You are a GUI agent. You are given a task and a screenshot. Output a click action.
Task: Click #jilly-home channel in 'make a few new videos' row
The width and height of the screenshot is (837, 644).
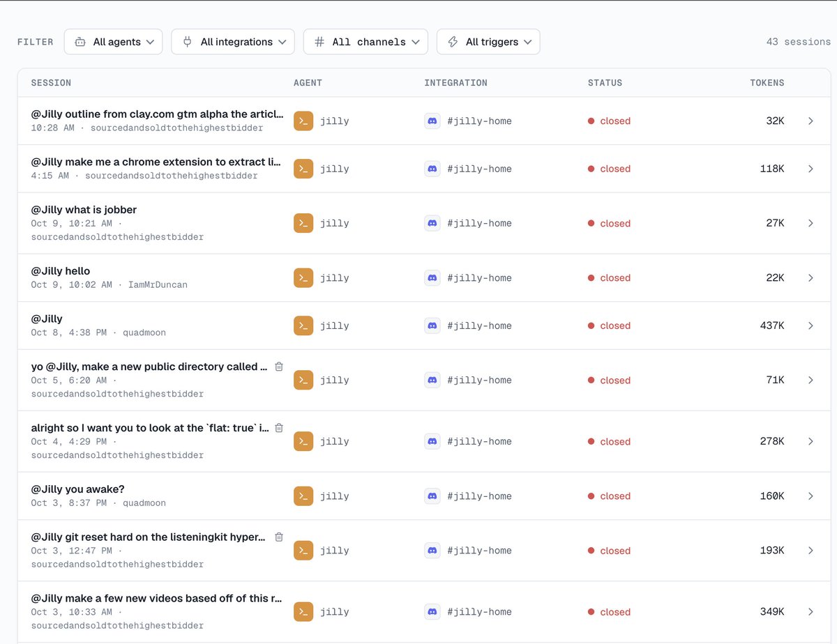(479, 612)
